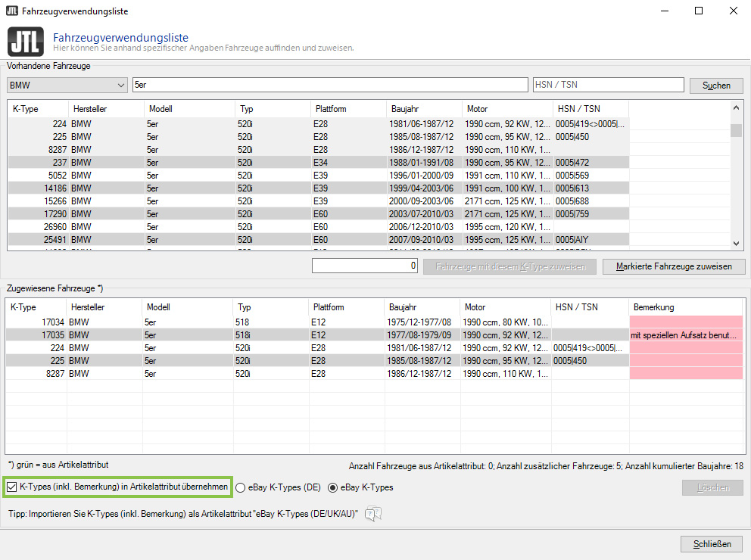Click the model search field containing 5er
751x560 pixels.
pos(329,85)
